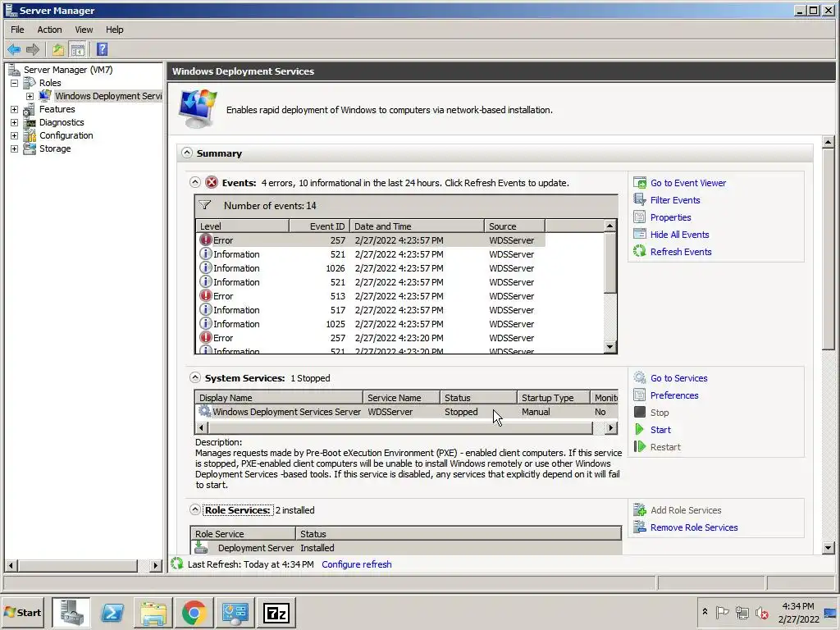840x630 pixels.
Task: Expand the Windows Deployment Services tree node
Action: click(x=30, y=97)
